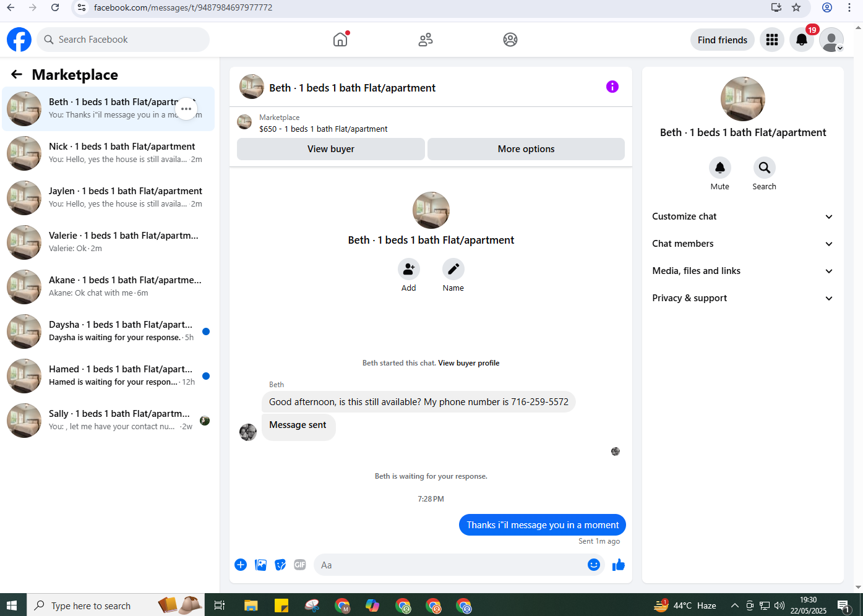Click the sent message 'Thanks i"il message you'

[543, 525]
